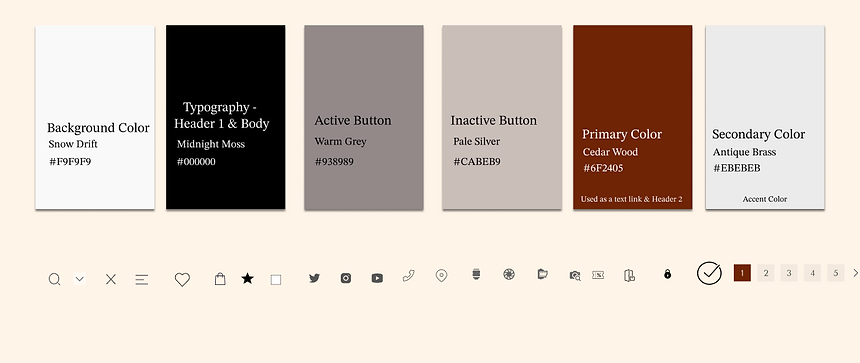
Task: Click the magnifying glass search icon
Action: 54,280
